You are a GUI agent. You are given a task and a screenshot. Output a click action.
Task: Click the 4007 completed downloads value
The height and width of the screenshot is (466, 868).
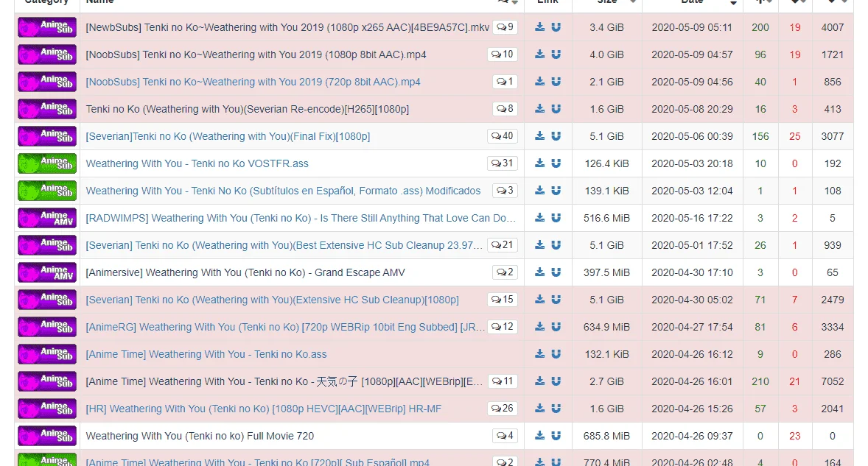click(x=833, y=27)
